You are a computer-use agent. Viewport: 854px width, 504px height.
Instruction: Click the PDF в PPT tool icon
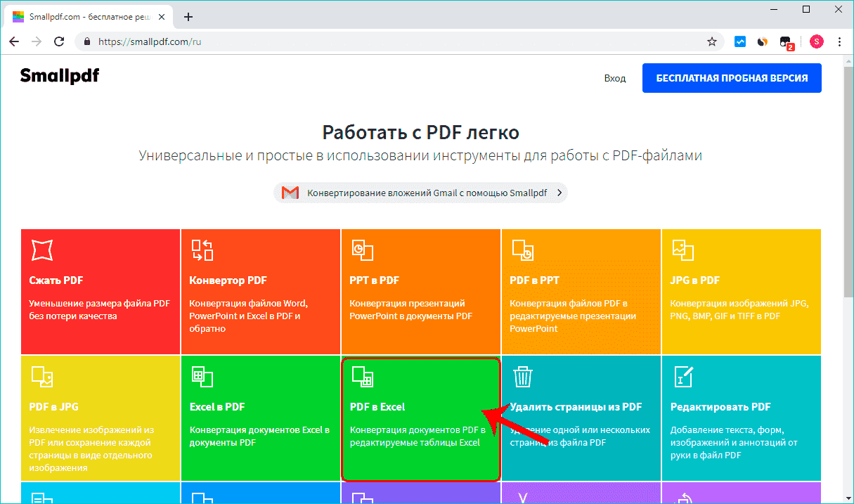point(524,250)
